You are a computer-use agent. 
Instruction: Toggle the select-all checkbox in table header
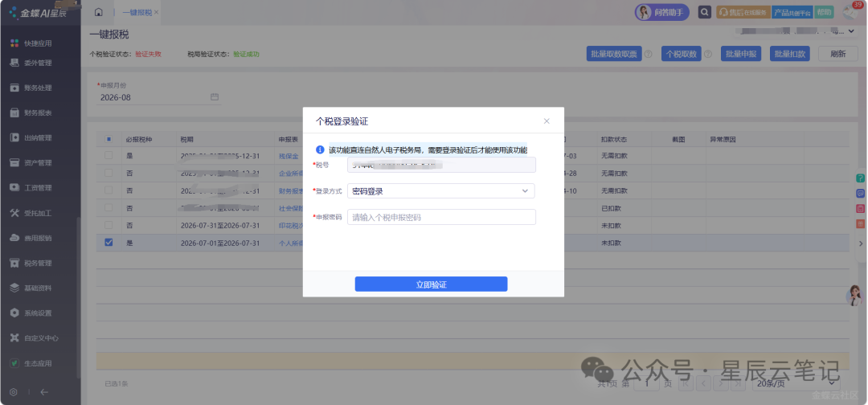pos(108,139)
